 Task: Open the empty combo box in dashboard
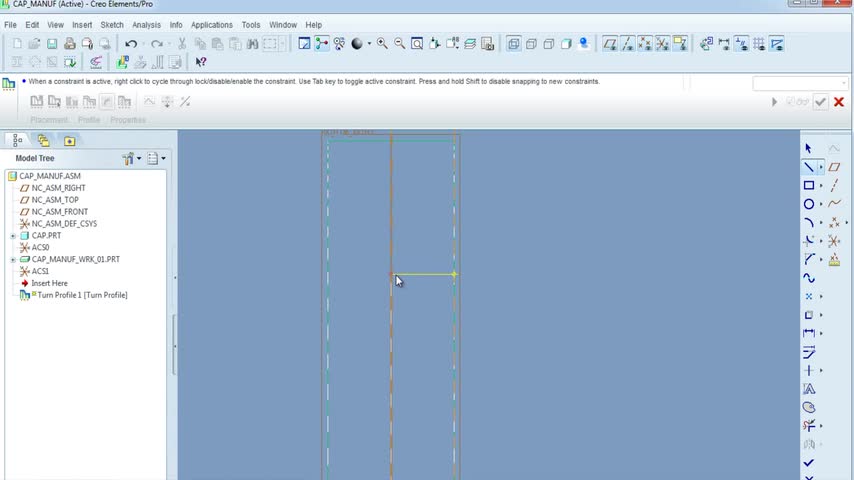(x=800, y=83)
